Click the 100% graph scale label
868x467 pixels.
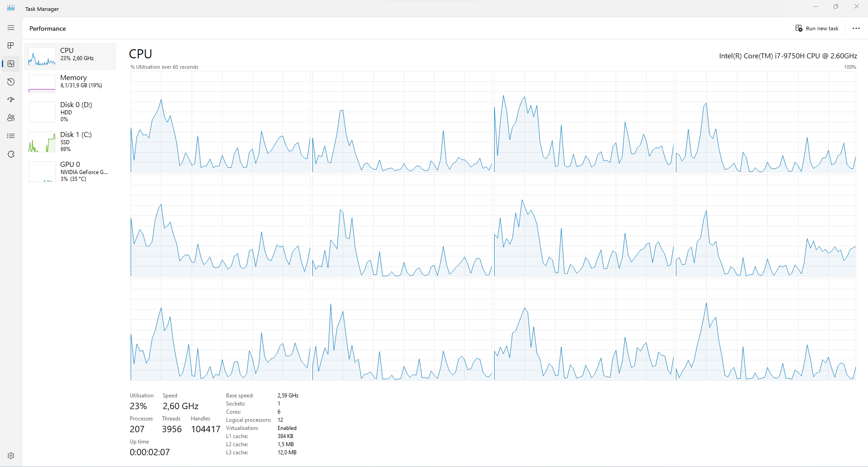pyautogui.click(x=850, y=67)
